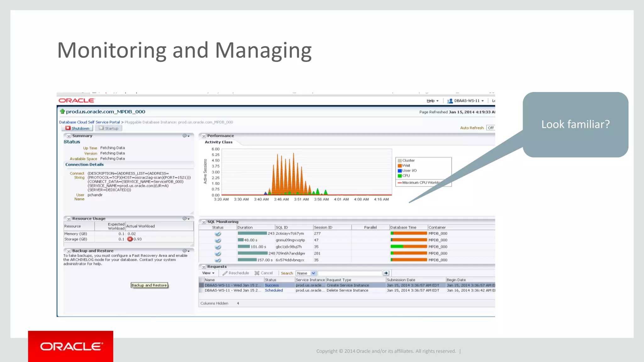The height and width of the screenshot is (362, 644).
Task: Follow the Database Cloud Self Service Portal link
Action: point(89,122)
